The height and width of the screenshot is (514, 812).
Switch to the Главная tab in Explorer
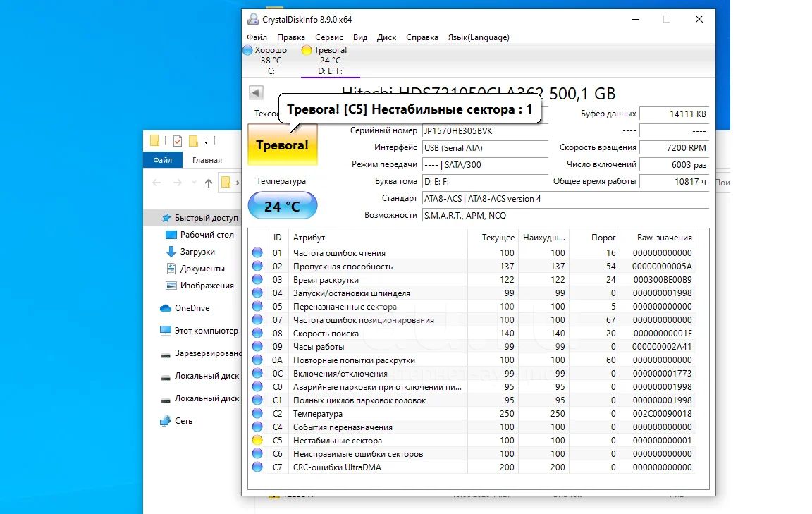pos(207,160)
